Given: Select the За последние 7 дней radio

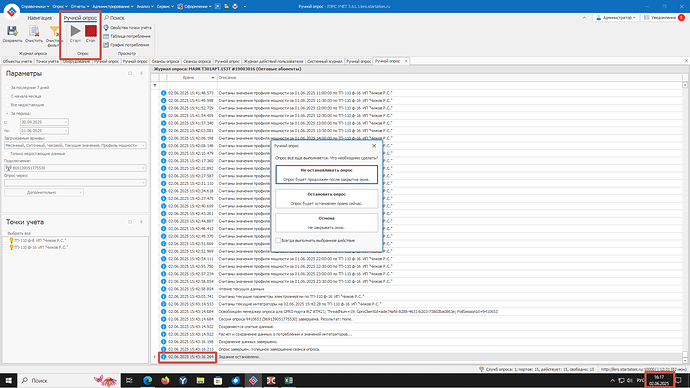Looking at the screenshot, I should click(x=7, y=88).
